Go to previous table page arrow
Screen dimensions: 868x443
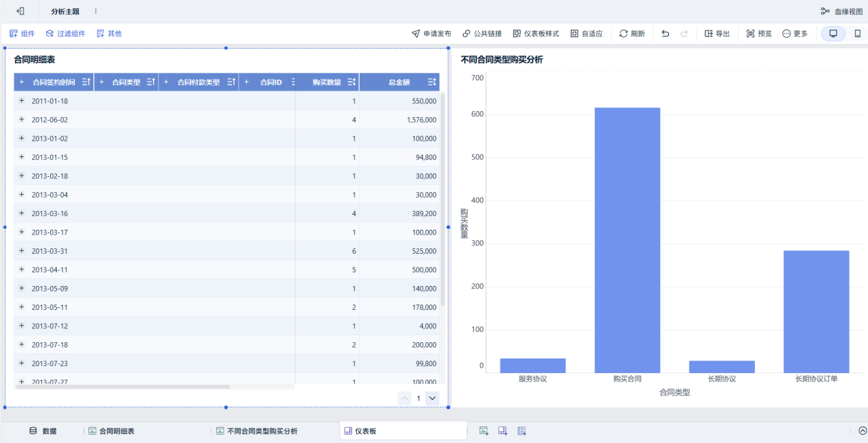point(405,398)
